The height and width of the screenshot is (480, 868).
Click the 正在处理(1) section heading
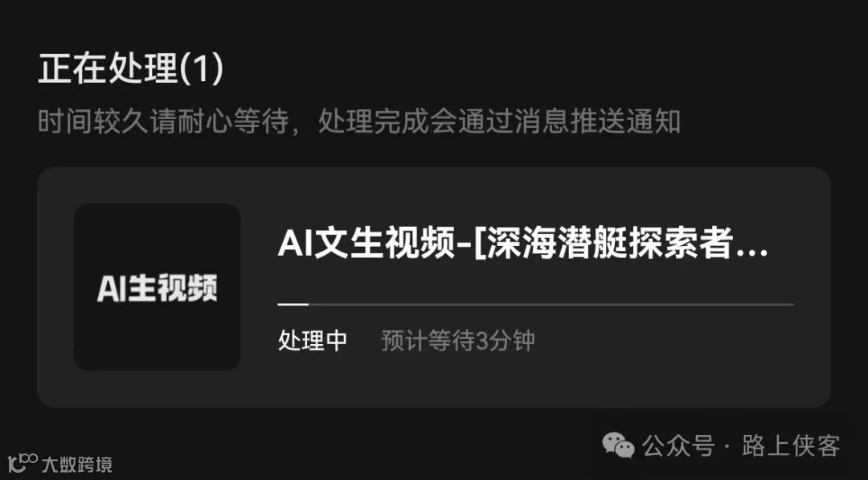coord(131,69)
